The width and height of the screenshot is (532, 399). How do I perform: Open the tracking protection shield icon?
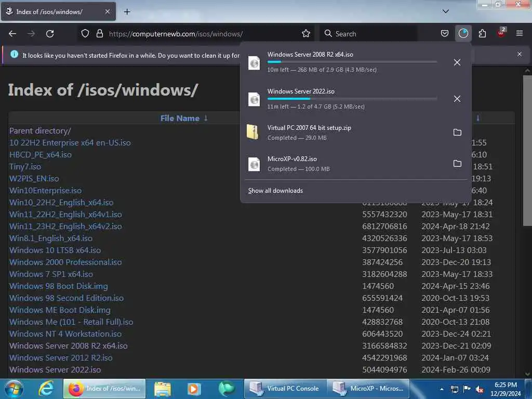[85, 34]
